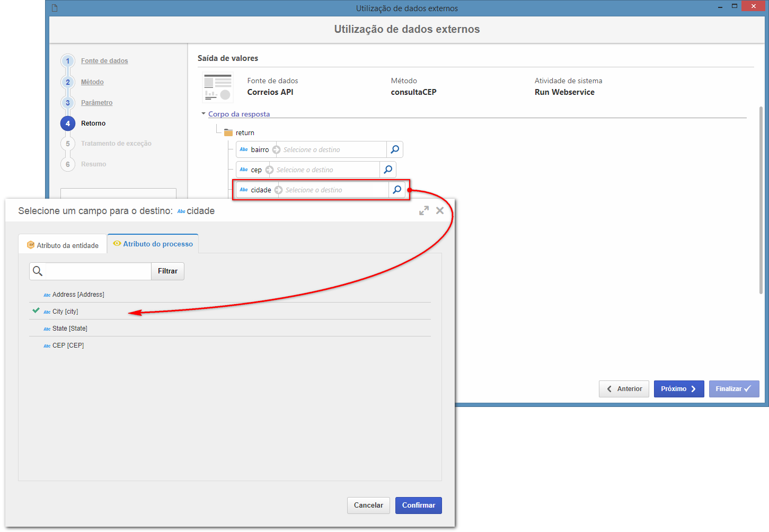Click cep destination input field

point(327,170)
